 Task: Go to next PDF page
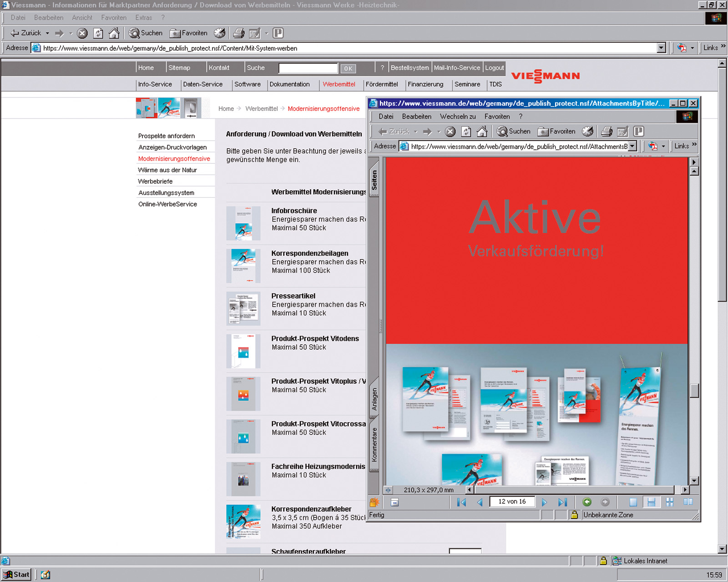(x=544, y=502)
